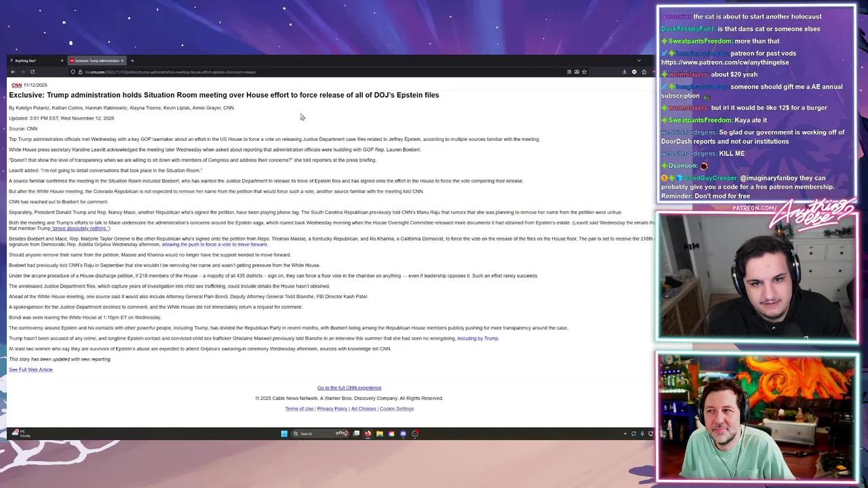Screen dimensions: 868x488
Task: Click the Patreon URL in chat
Action: [x=725, y=62]
